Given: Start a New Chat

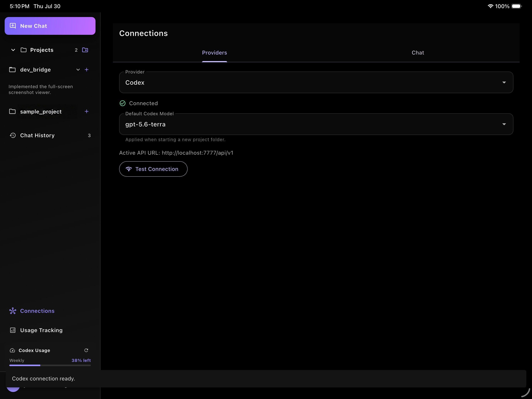Looking at the screenshot, I should pos(50,26).
